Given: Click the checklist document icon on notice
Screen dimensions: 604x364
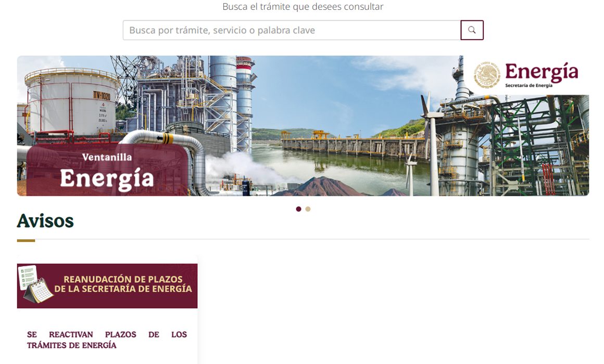Looking at the screenshot, I should point(28,277).
